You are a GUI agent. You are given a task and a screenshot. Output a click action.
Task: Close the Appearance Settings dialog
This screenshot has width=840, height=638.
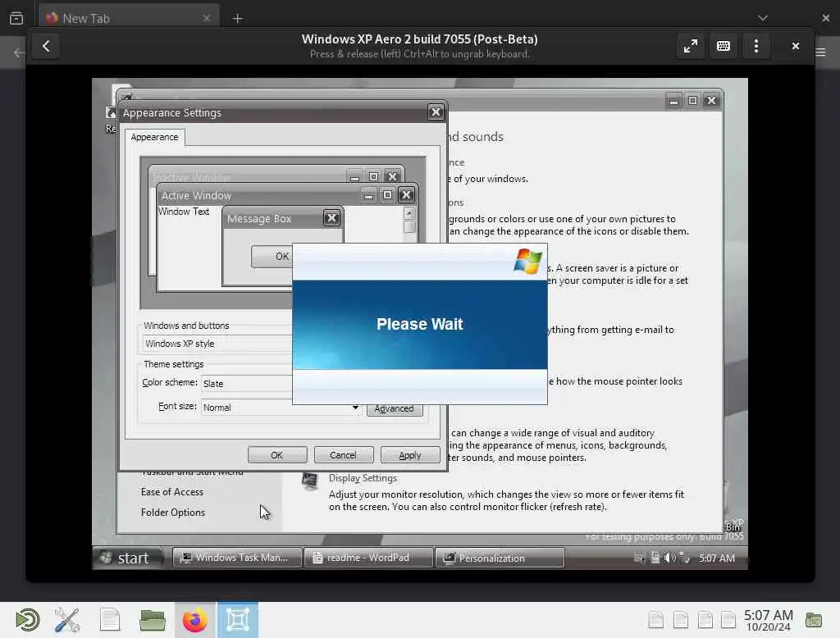tap(436, 112)
